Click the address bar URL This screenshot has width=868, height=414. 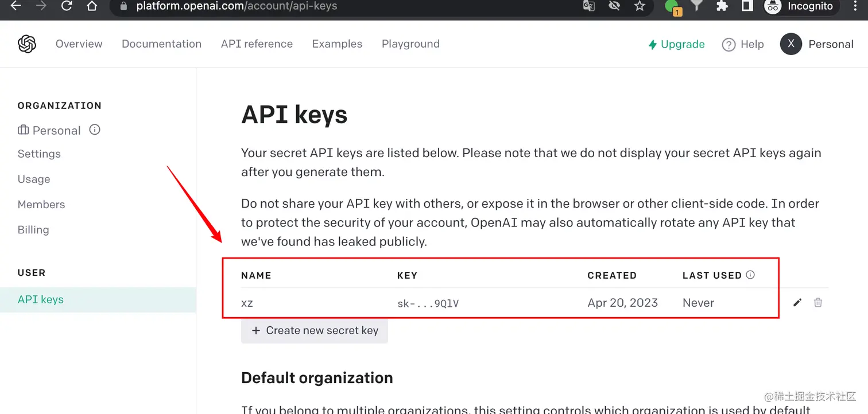(x=237, y=6)
